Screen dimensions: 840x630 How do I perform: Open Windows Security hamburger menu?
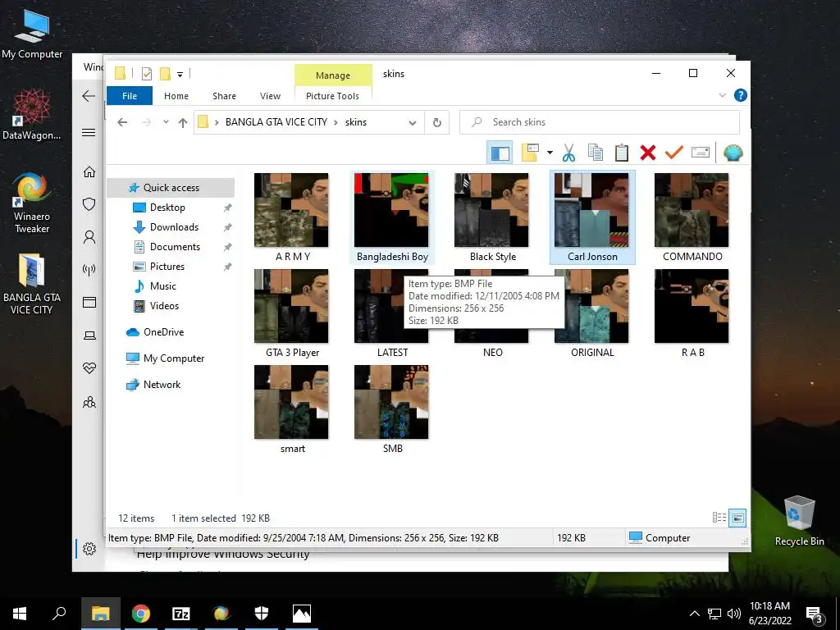tap(89, 132)
